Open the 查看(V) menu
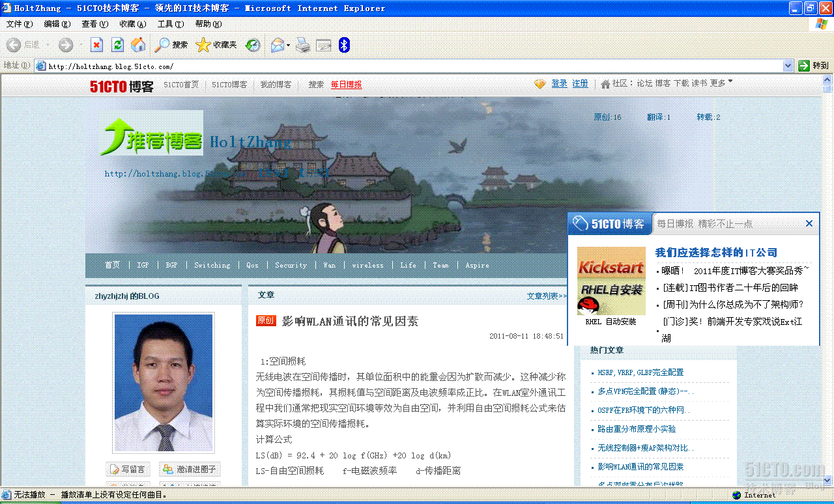The height and width of the screenshot is (504, 834). tap(95, 24)
